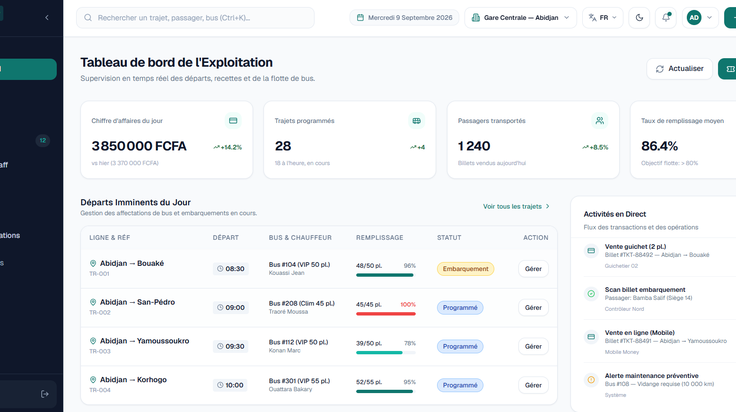Toggle dark mode with the moon icon

click(x=639, y=18)
